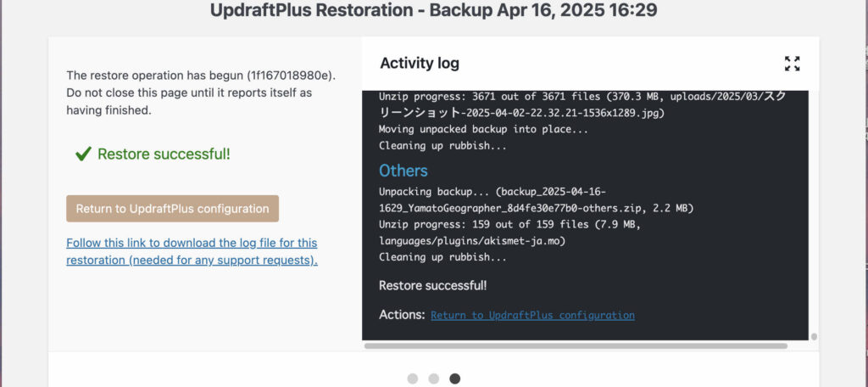868x387 pixels.
Task: Click the green Restore successful! status text
Action: (164, 154)
